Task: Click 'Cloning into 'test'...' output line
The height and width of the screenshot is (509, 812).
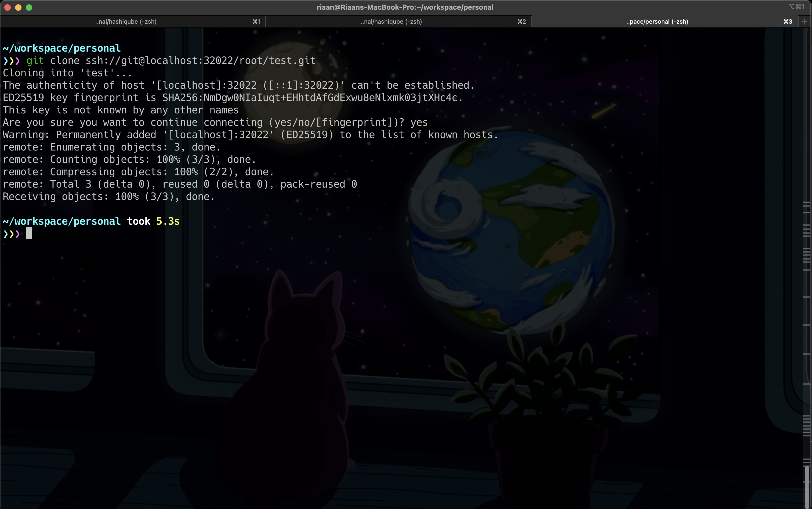Action: (x=67, y=73)
